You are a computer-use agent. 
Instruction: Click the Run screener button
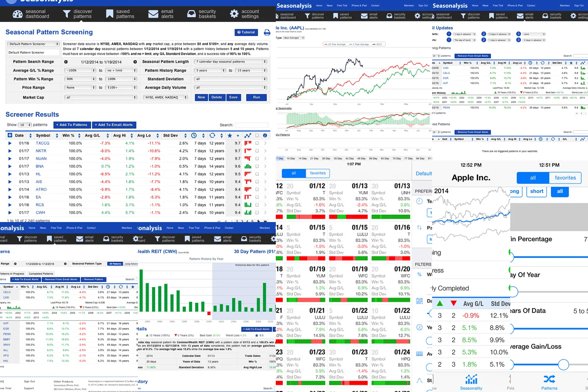pyautogui.click(x=256, y=97)
